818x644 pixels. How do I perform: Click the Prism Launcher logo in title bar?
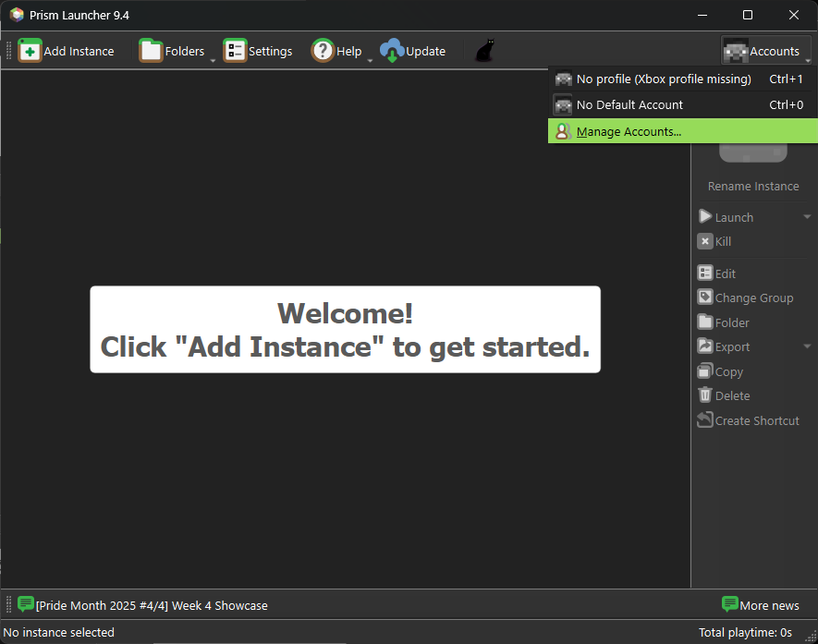(17, 15)
